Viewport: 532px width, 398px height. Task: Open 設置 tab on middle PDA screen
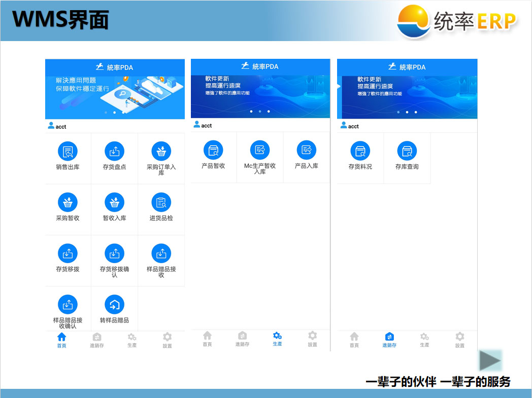coord(313,339)
